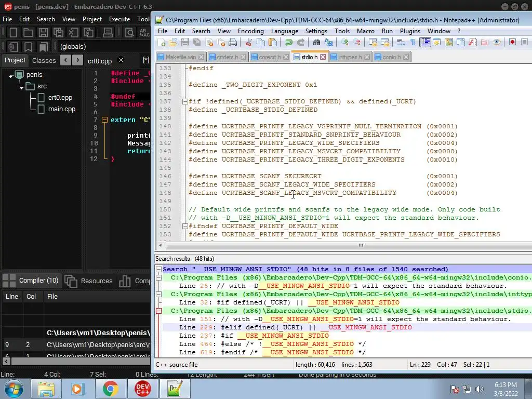Open the Execute menu in Dev-C++
The width and height of the screenshot is (532, 399).
[x=119, y=19]
